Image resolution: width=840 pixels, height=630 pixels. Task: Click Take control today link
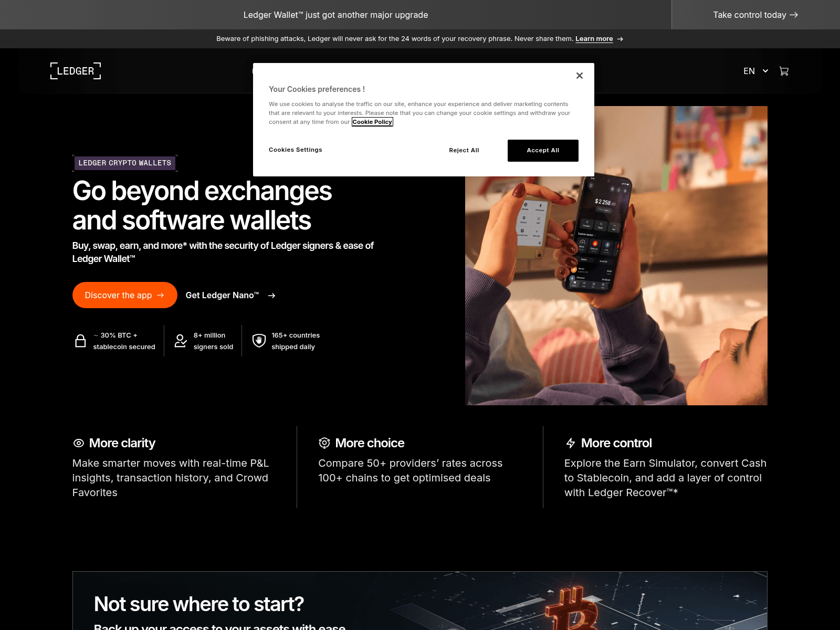pos(755,15)
